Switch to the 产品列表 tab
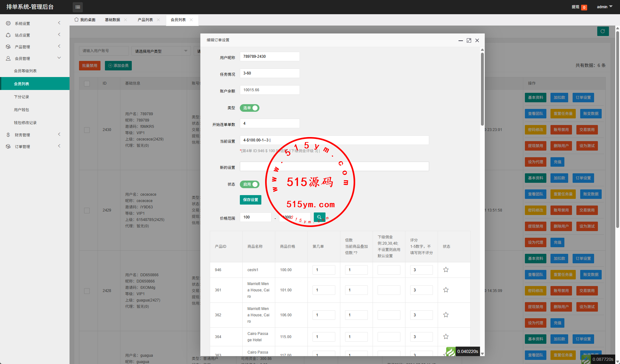The height and width of the screenshot is (364, 620). click(145, 20)
